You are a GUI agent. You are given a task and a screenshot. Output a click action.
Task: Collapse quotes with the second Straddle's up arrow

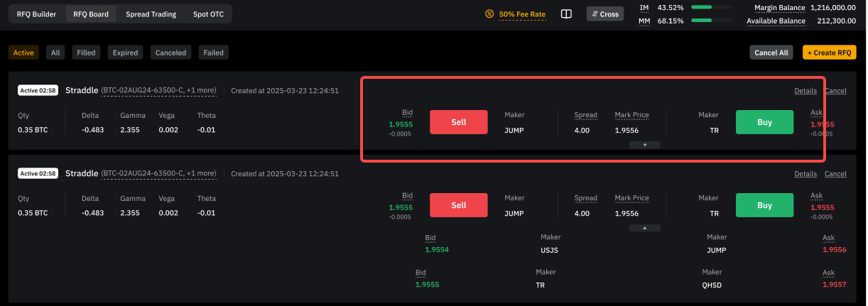pos(645,228)
